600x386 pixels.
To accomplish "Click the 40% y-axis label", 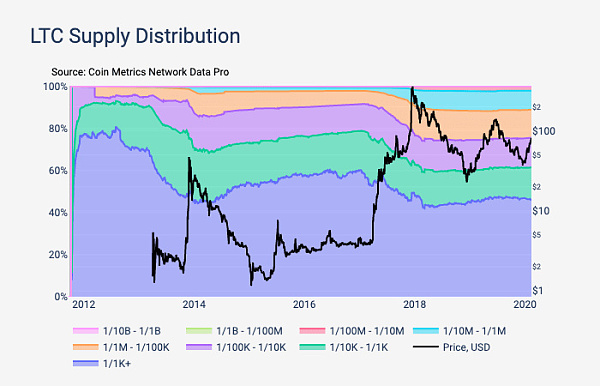I will pyautogui.click(x=58, y=213).
